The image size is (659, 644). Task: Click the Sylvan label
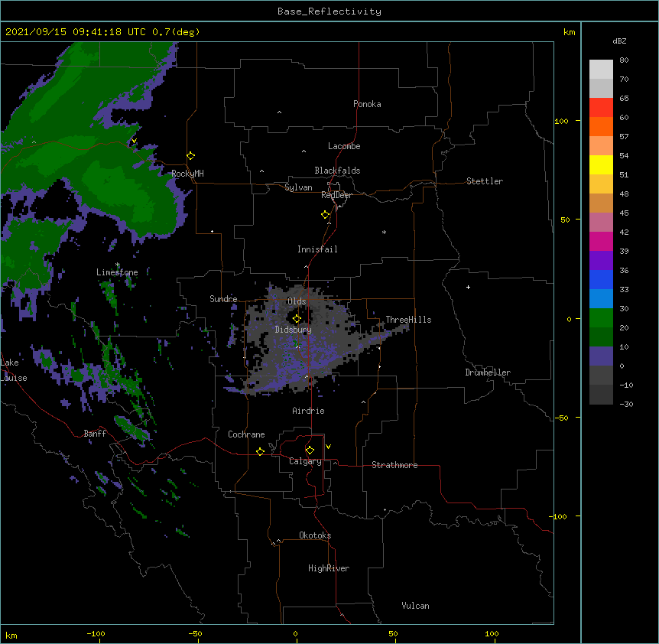[x=298, y=187]
